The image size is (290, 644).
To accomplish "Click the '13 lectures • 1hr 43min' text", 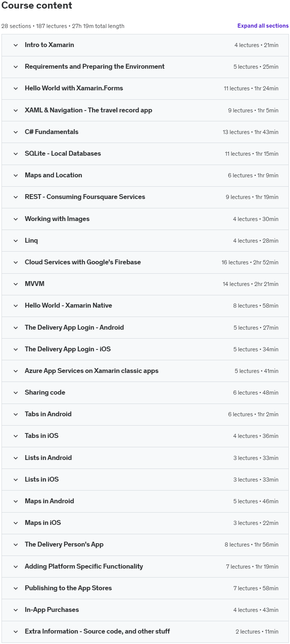I will click(x=250, y=132).
